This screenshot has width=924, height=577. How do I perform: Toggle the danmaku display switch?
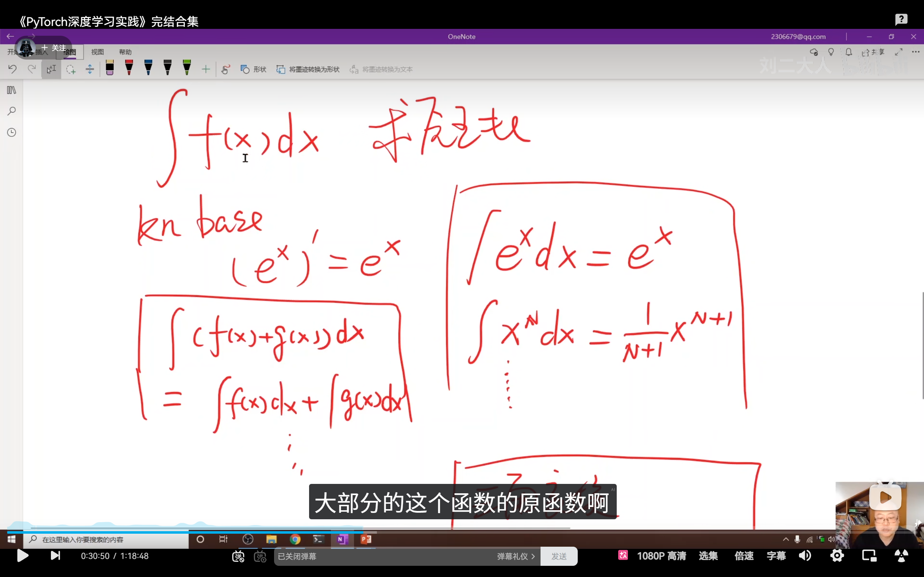coord(238,556)
